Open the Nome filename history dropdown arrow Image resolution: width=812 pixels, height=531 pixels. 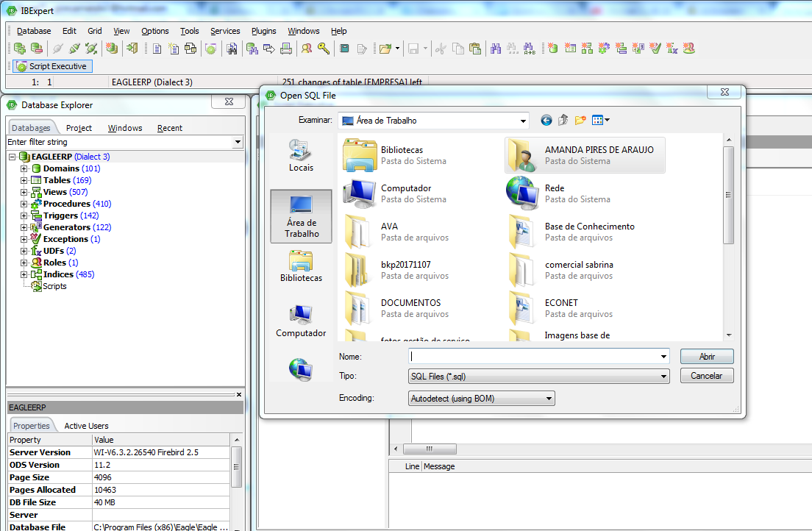[x=663, y=357]
